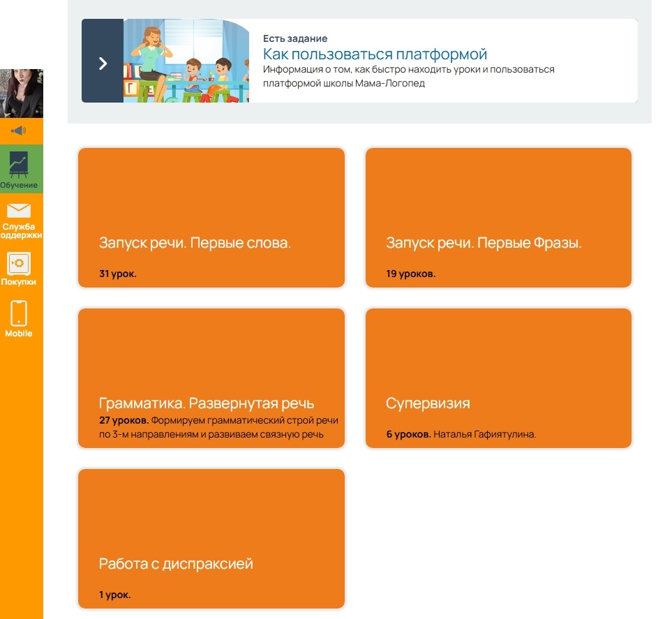Screen dimensions: 672x619
Task: Open the Покупки safe icon
Action: point(19,263)
